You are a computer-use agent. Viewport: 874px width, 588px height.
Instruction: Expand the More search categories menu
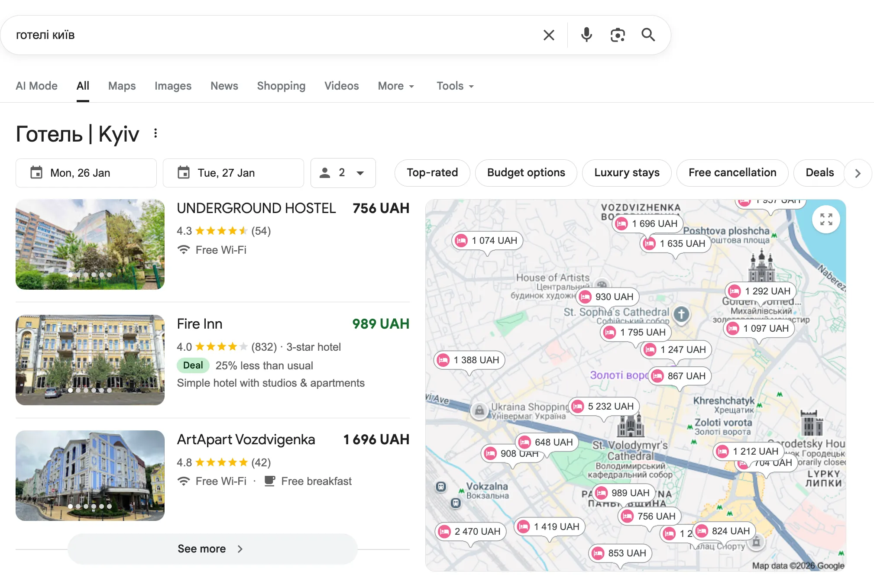(396, 86)
